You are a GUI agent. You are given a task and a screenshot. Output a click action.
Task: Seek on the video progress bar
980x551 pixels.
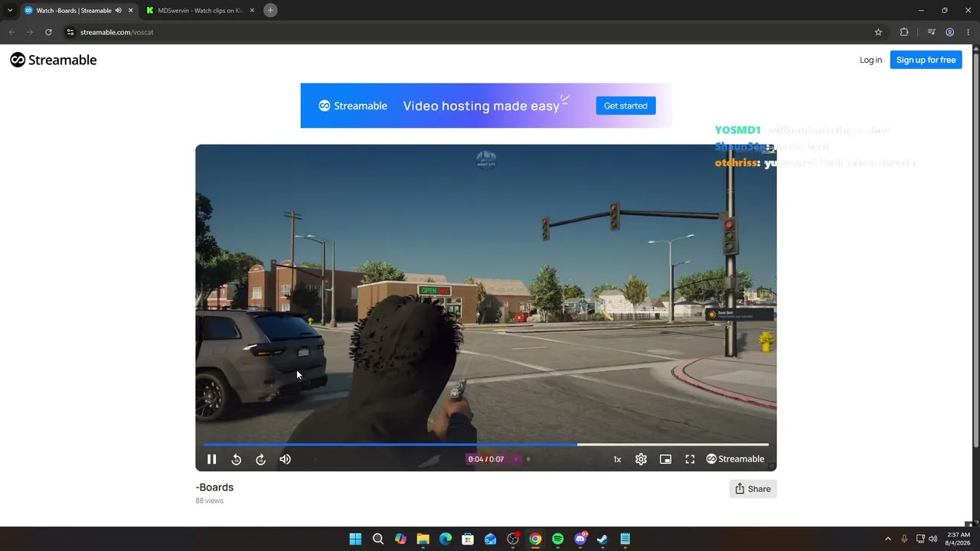click(485, 444)
